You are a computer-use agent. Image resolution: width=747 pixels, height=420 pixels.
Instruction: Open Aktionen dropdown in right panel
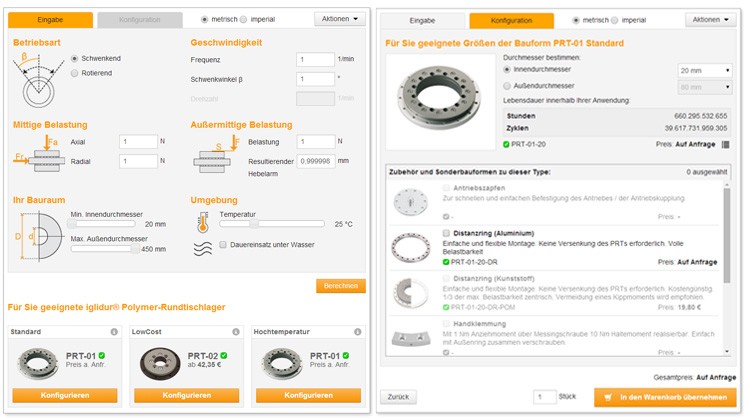tap(711, 20)
